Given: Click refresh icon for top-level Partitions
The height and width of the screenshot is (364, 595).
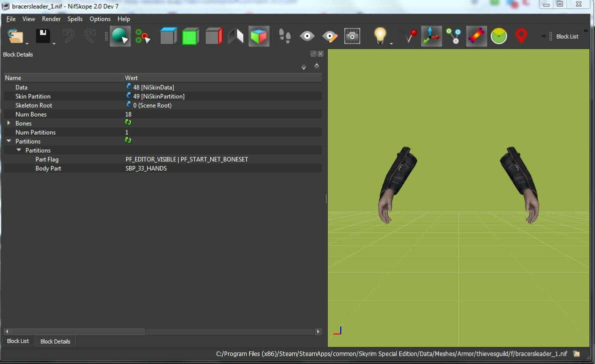Looking at the screenshot, I should 128,140.
